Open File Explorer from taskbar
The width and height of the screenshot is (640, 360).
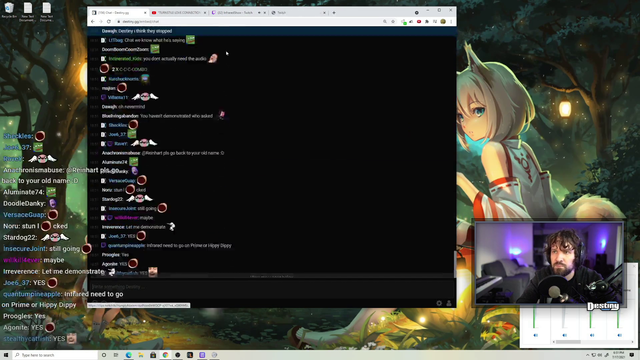[x=141, y=355]
